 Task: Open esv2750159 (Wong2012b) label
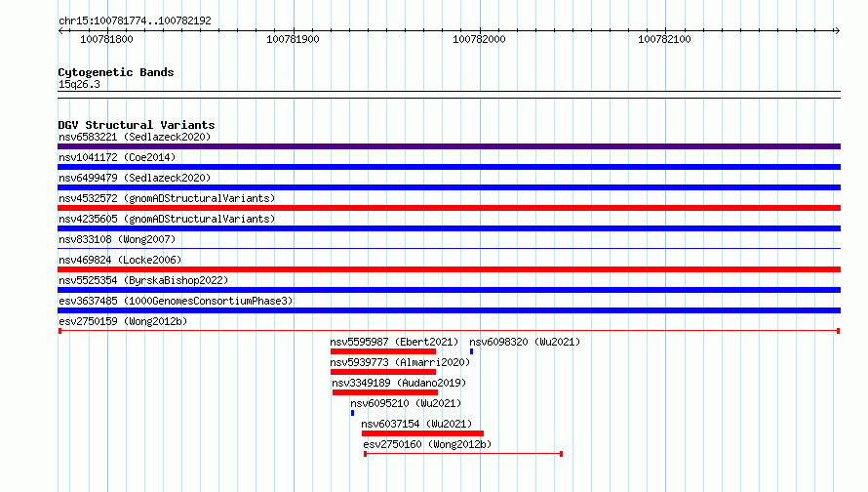[x=123, y=321]
